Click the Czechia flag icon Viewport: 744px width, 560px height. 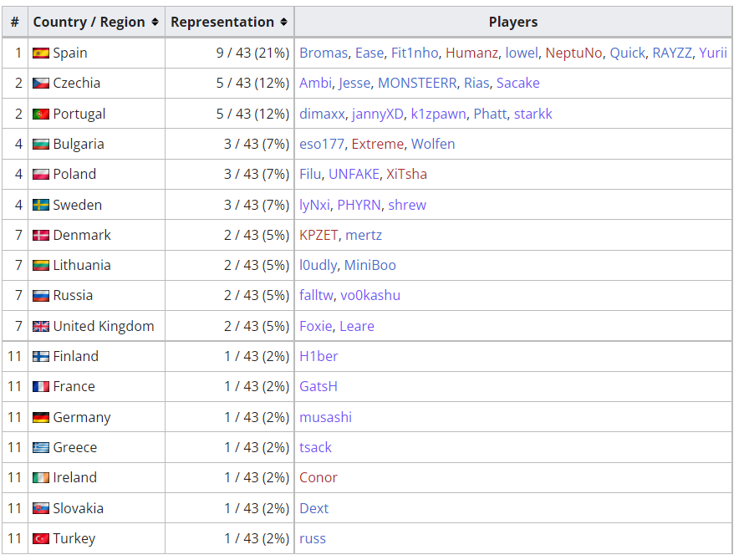click(x=41, y=83)
